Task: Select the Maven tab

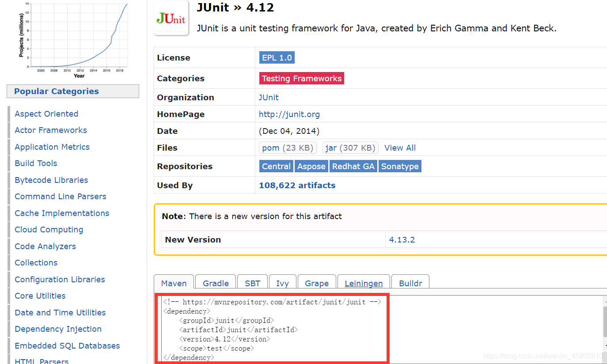Action: tap(174, 283)
